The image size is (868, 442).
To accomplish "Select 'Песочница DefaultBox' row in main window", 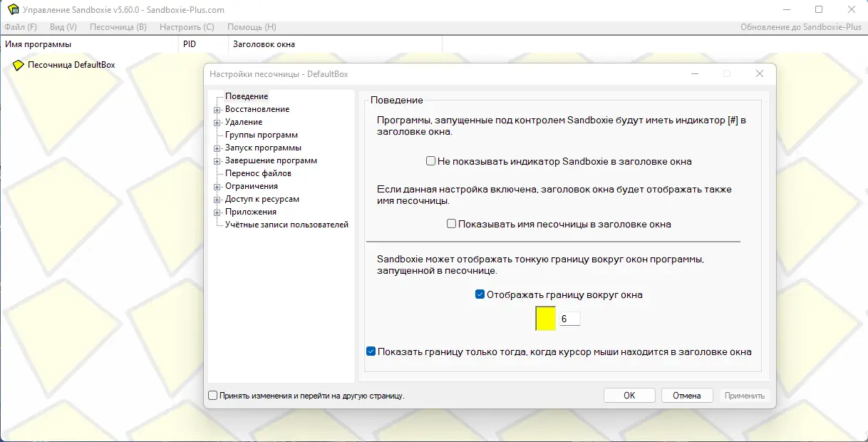I will tap(71, 65).
